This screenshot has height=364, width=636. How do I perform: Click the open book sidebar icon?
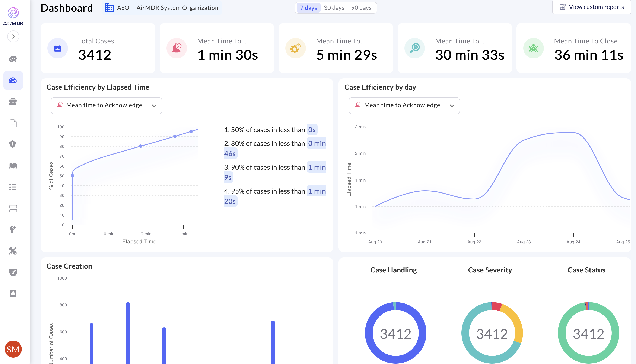pyautogui.click(x=13, y=166)
